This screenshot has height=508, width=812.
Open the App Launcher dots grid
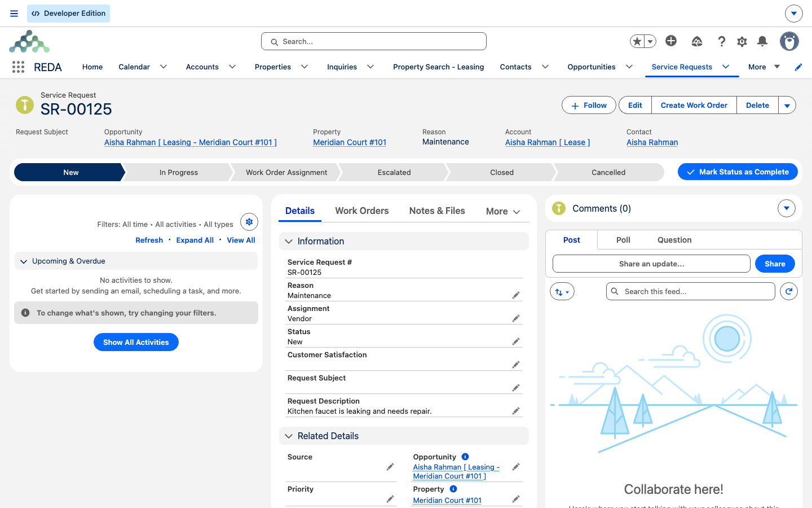(18, 67)
